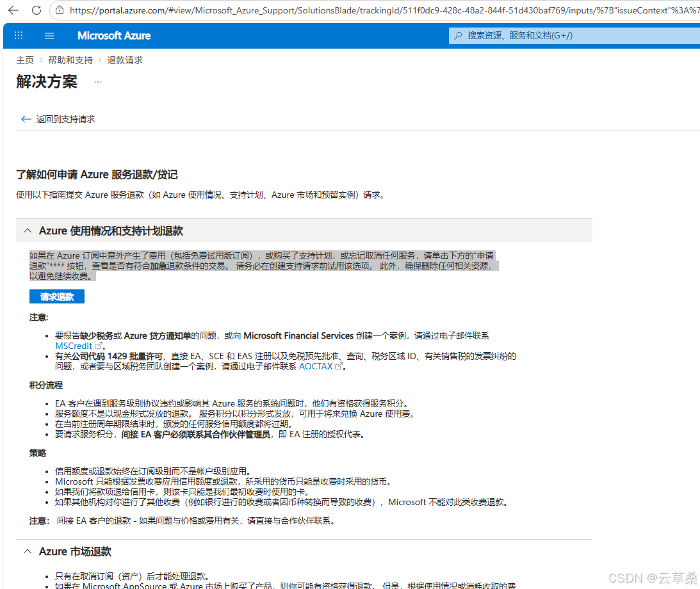Open the AOCTAX email link
The image size is (700, 589).
pos(316,366)
